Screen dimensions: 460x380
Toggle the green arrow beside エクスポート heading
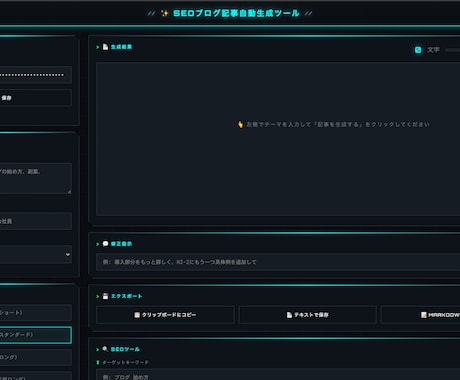tap(98, 296)
